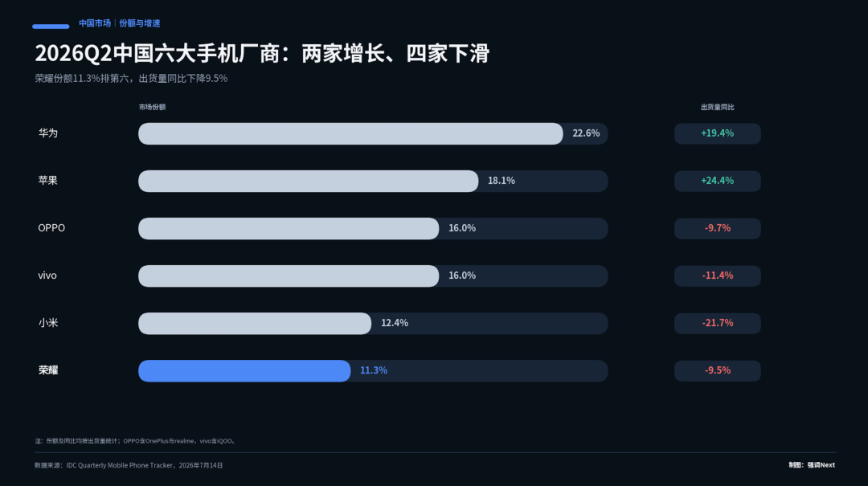868x486 pixels.
Task: Click the blue 荣耀 11.3% bar
Action: coord(244,371)
